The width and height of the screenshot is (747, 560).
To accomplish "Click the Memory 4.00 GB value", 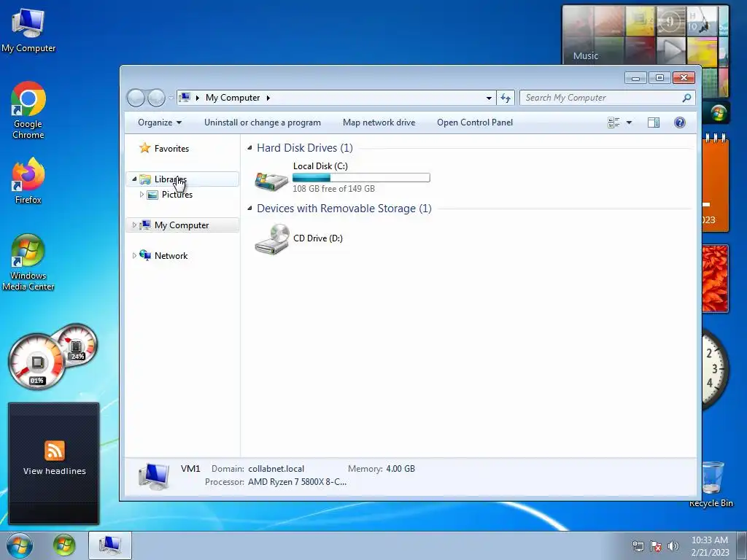I will (400, 469).
